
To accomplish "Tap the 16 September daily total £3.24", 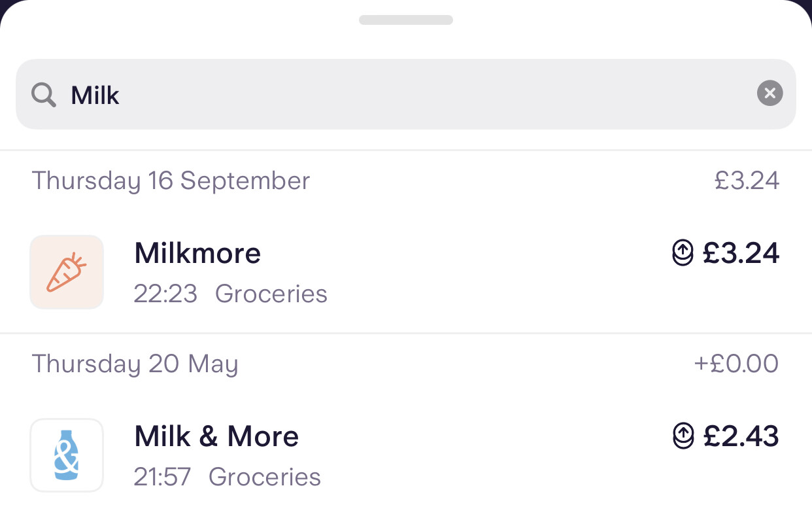I will [x=747, y=181].
